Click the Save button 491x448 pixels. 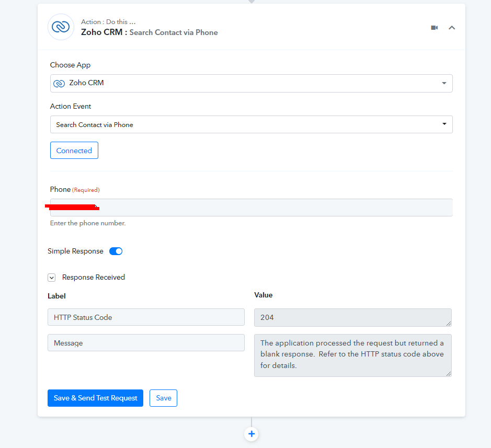(x=164, y=398)
